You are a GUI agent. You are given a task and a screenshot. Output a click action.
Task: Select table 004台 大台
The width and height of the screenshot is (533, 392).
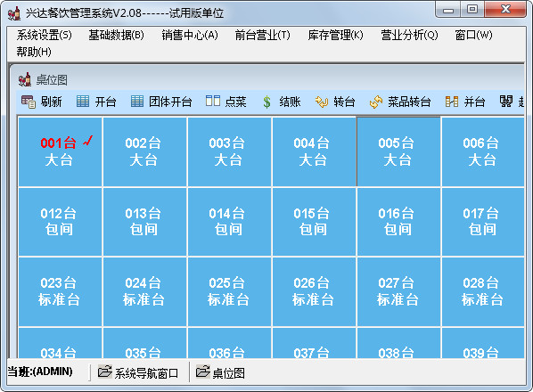(x=314, y=151)
